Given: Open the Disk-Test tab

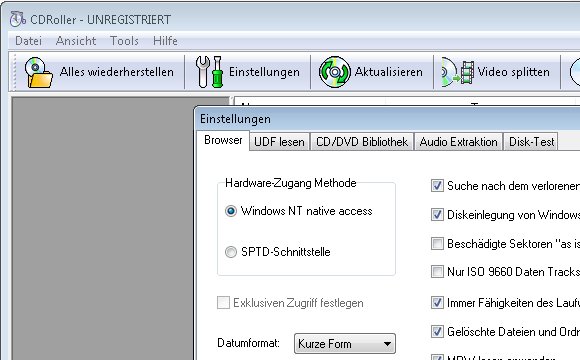Looking at the screenshot, I should coord(531,142).
